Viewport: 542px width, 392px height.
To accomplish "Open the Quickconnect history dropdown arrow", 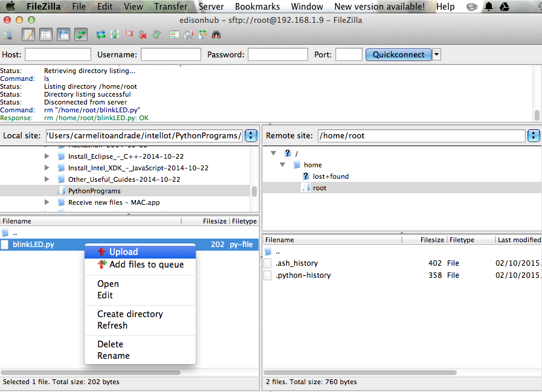I will click(437, 54).
